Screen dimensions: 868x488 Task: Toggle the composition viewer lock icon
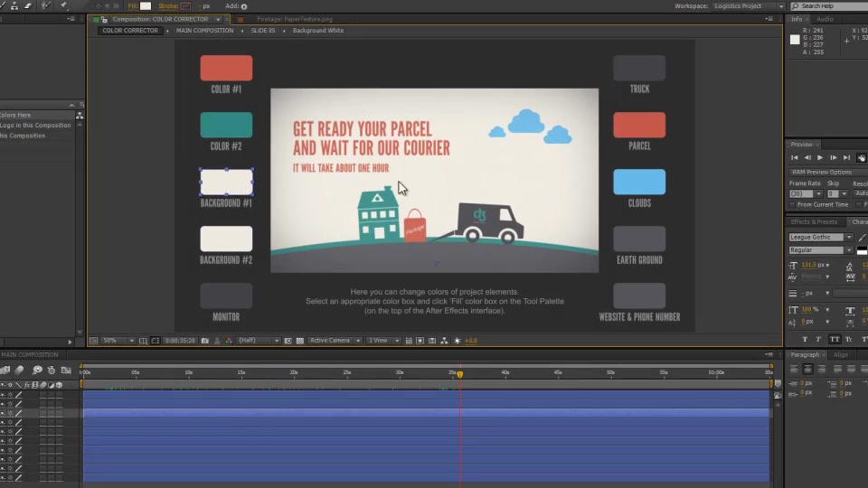[104, 19]
